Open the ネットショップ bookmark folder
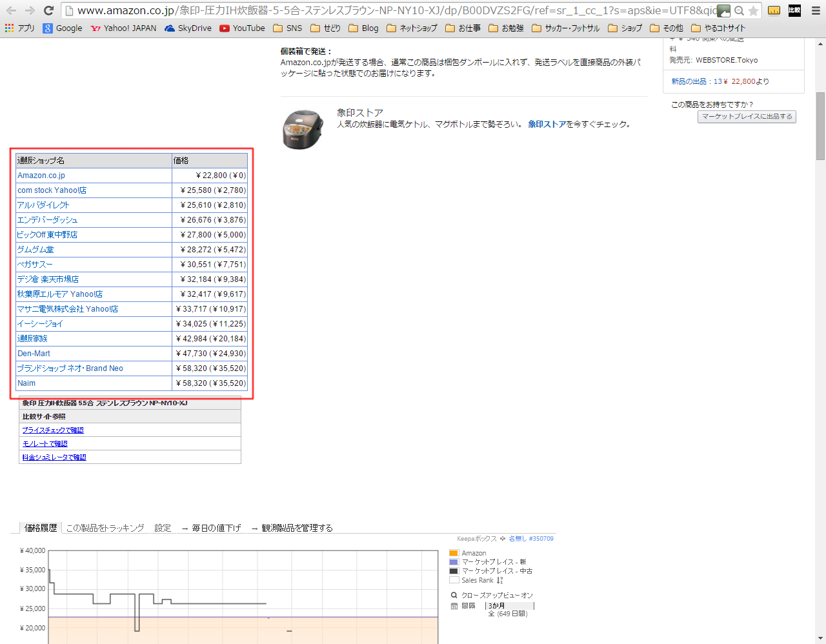Screen dimensions: 826x644 [412, 28]
